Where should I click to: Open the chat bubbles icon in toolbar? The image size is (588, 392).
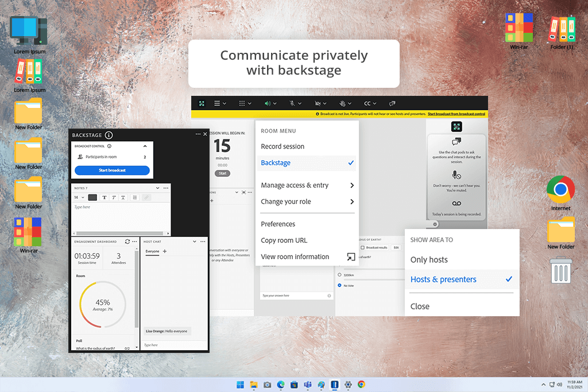click(392, 104)
